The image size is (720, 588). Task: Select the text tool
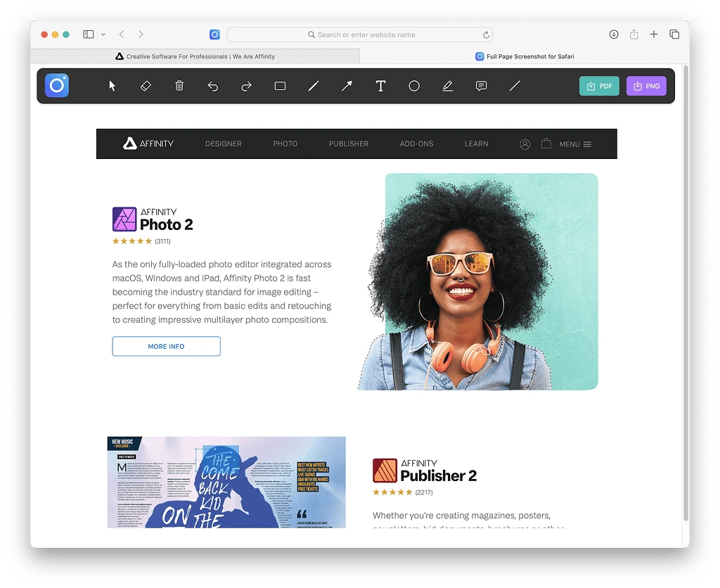tap(380, 86)
